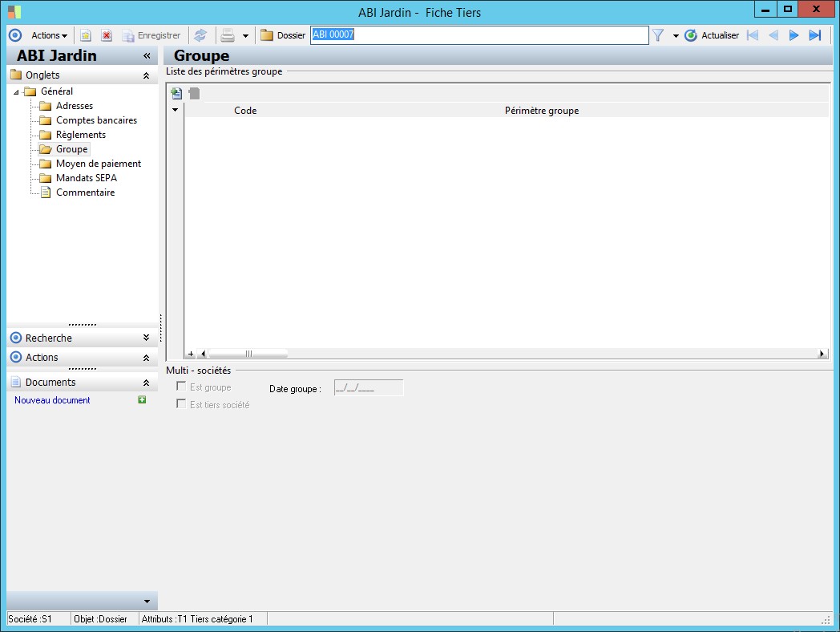Open the Adresses tab item
This screenshot has width=840, height=632.
[x=75, y=106]
